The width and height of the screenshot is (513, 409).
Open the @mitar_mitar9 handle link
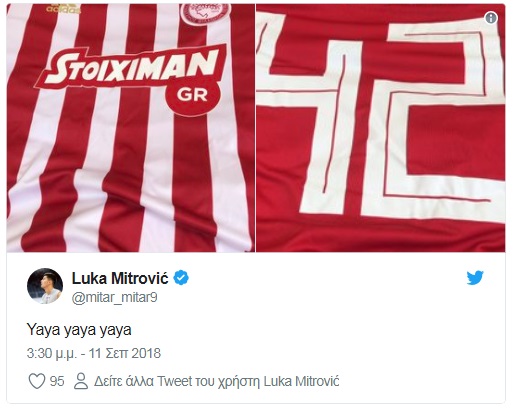(x=115, y=297)
